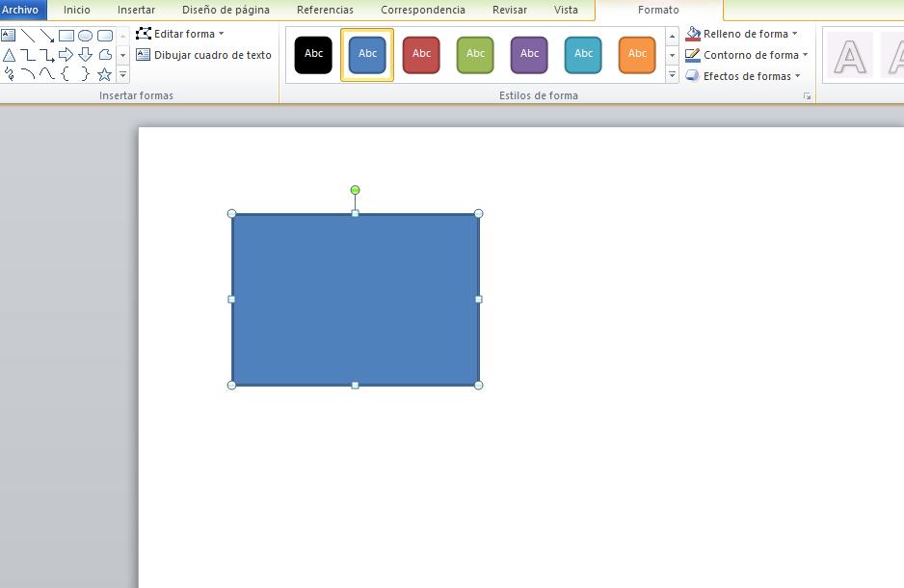Apply the red Abc shape style
Image resolution: width=904 pixels, height=588 pixels.
[421, 54]
